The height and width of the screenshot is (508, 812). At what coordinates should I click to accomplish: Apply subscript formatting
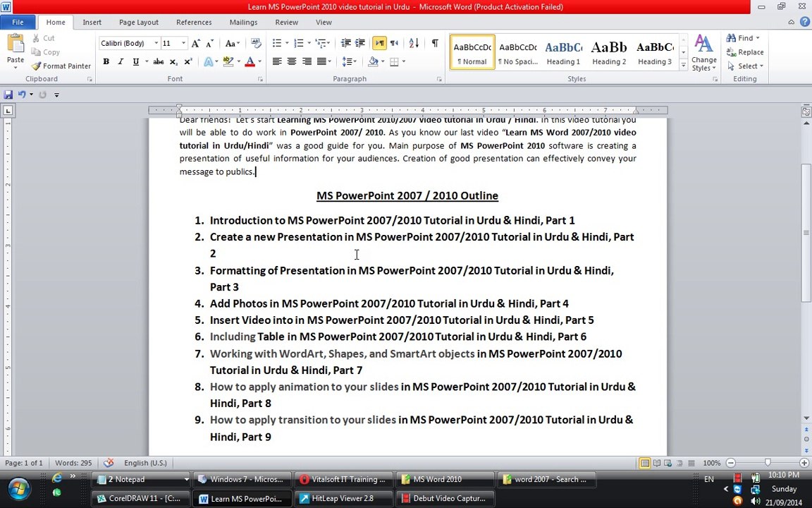pyautogui.click(x=173, y=61)
